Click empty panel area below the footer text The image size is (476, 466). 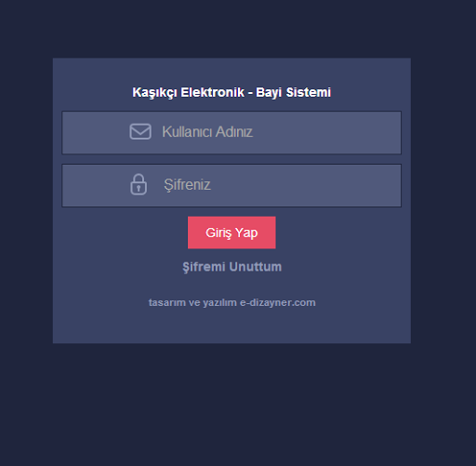tap(231, 326)
